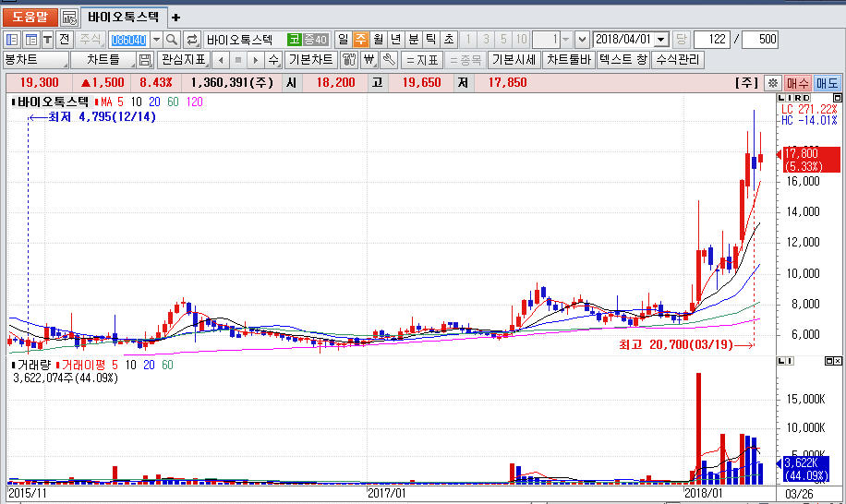Screen dimensions: 846x504
Task: Expand the 2018/04/01 date picker
Action: (661, 40)
